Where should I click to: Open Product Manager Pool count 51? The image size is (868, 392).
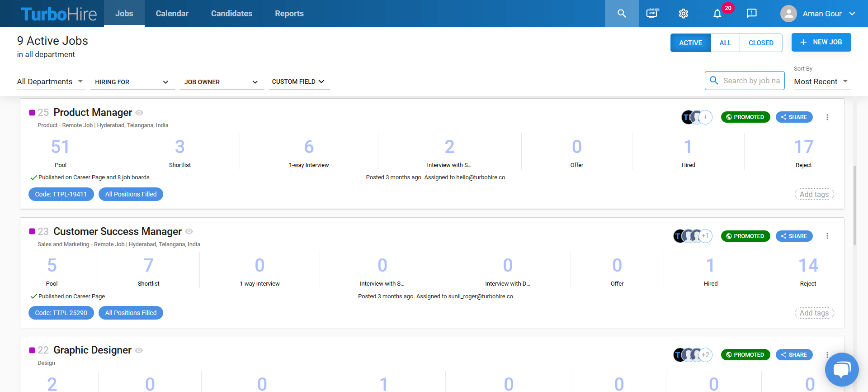60,147
